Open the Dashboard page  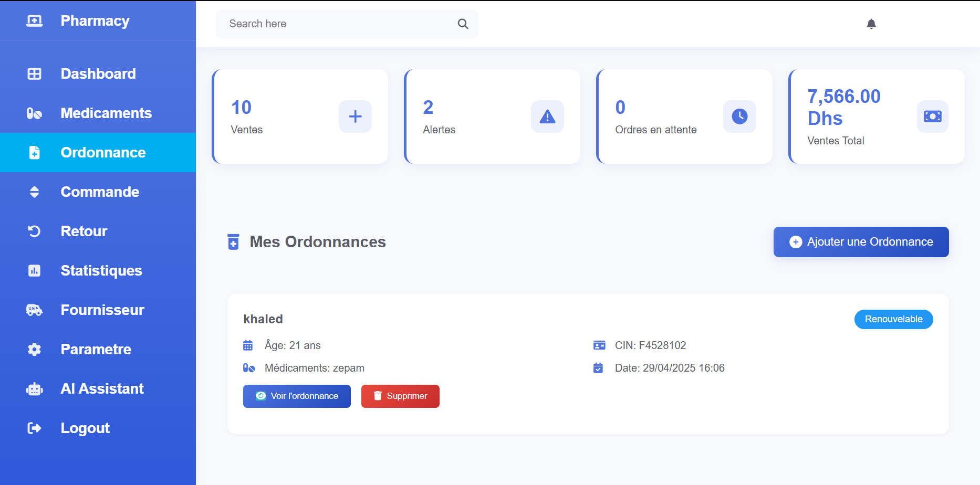click(x=98, y=74)
